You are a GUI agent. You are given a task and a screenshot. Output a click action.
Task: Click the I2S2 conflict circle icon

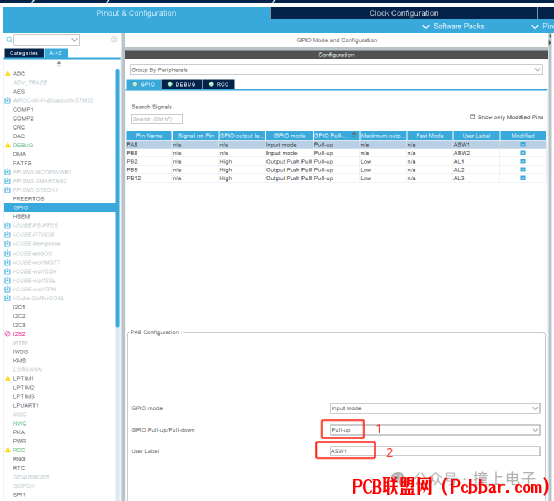click(x=7, y=334)
